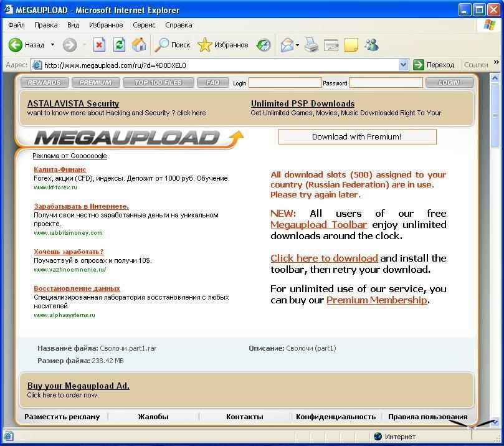
Task: Click the scrollbar up arrow
Action: click(x=495, y=78)
